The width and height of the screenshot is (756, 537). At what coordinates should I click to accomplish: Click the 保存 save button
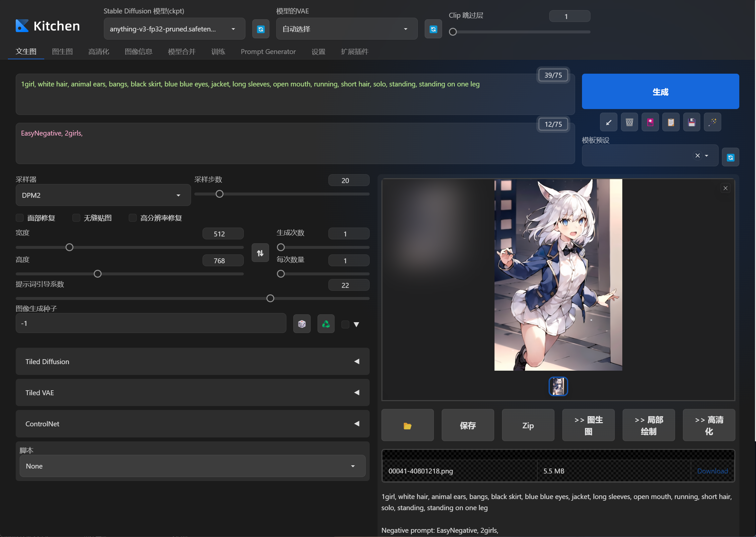(468, 425)
